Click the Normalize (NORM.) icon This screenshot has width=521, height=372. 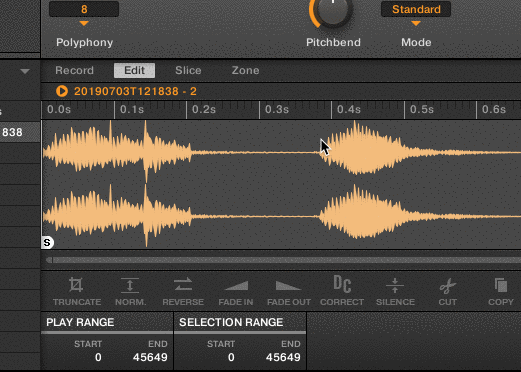pos(130,285)
